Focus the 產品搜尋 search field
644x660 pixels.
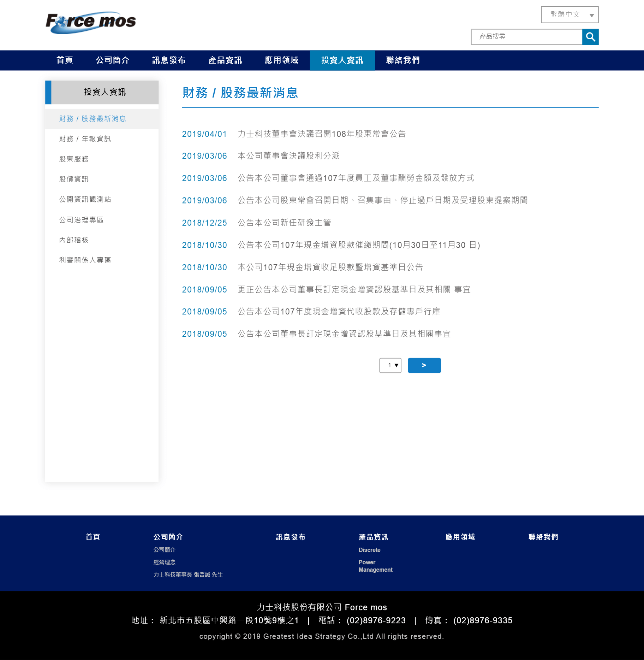click(x=526, y=37)
